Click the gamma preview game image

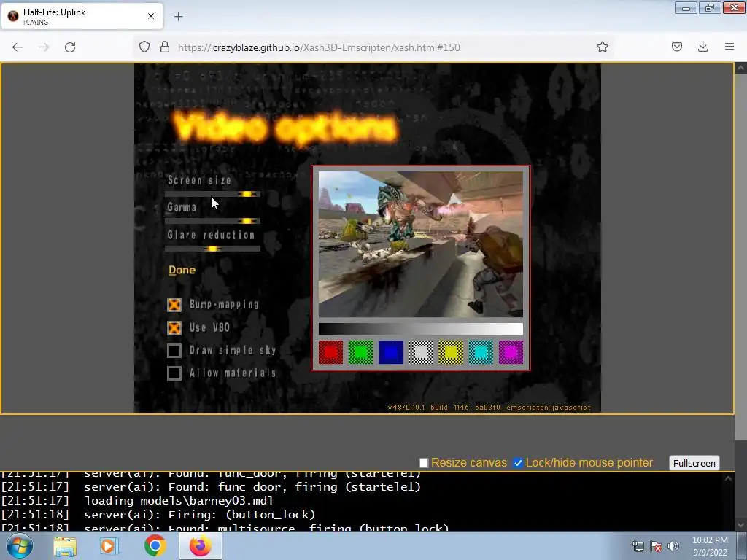pos(421,244)
